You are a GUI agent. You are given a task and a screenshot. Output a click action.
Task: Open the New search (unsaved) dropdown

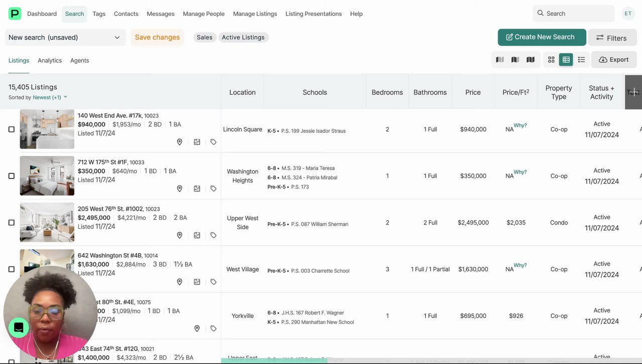tap(65, 37)
